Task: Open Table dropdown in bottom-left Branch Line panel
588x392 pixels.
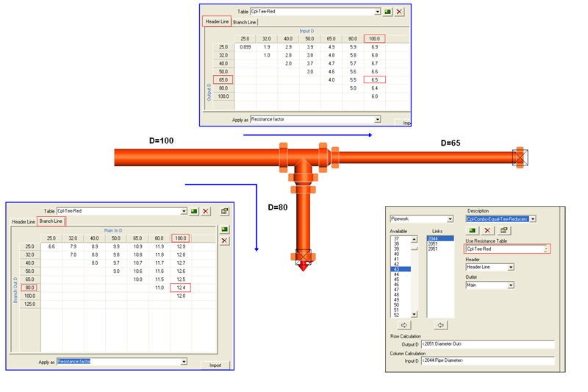Action: (184, 211)
